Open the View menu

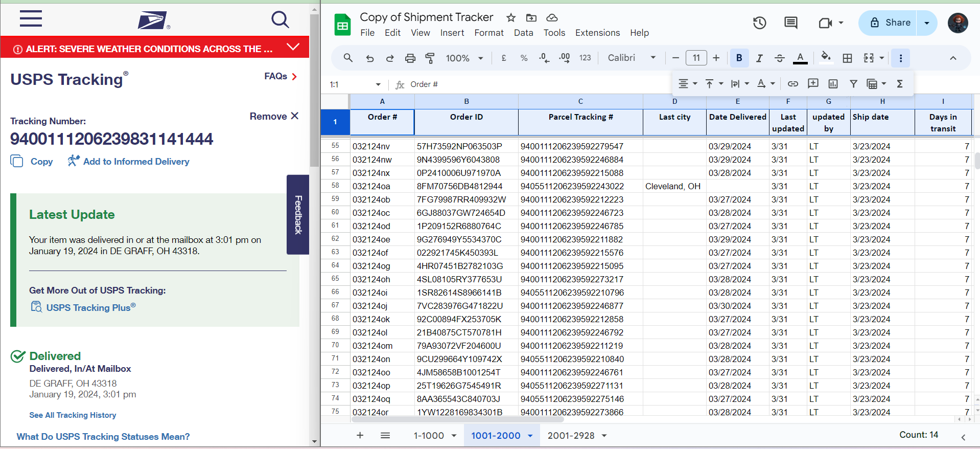(x=421, y=33)
